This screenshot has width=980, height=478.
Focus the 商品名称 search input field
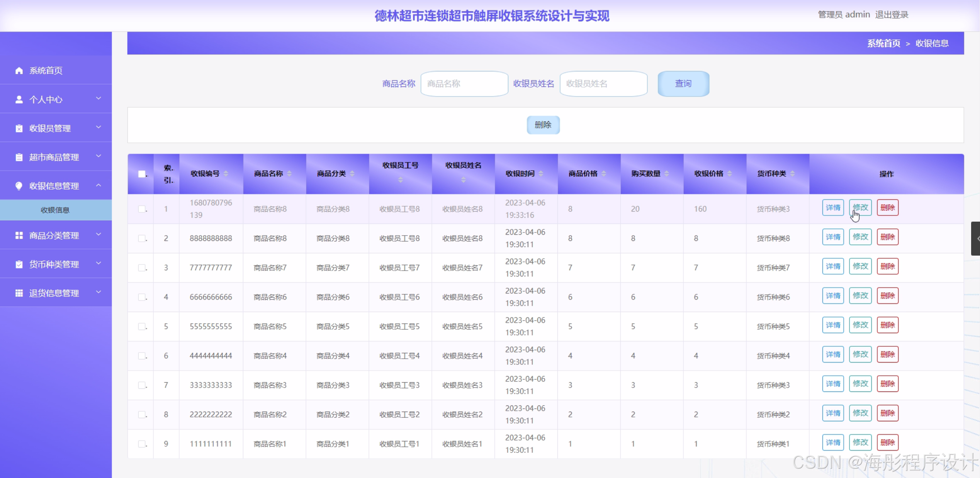tap(464, 84)
